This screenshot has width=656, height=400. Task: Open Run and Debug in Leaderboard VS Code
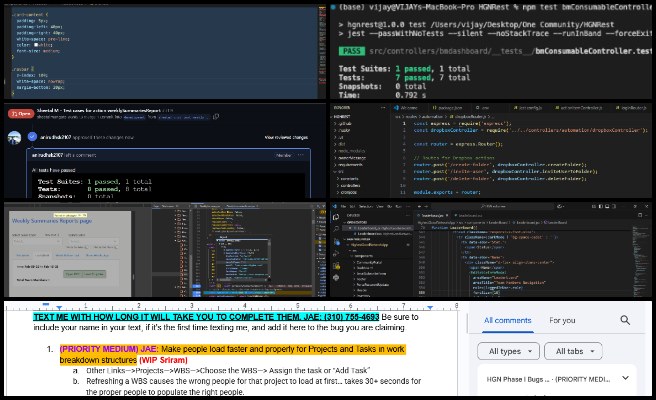point(336,253)
